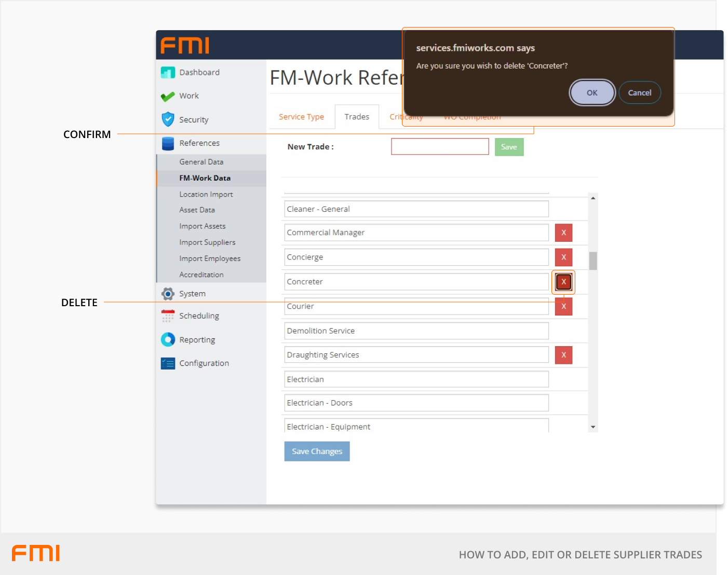Click the Configuration checklist icon
Image resolution: width=728 pixels, height=575 pixels.
(x=168, y=363)
